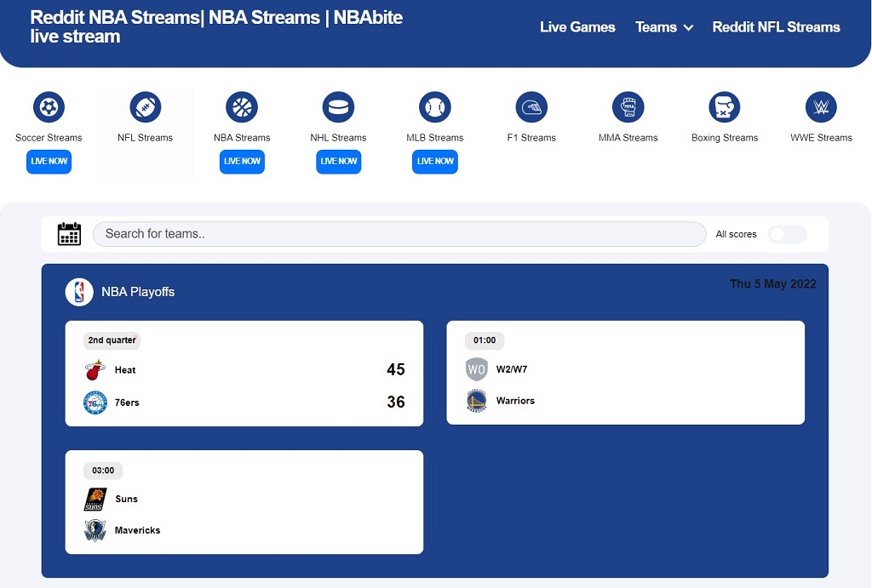Click the 01:00 game time badge
The width and height of the screenshot is (872, 588).
pos(485,340)
